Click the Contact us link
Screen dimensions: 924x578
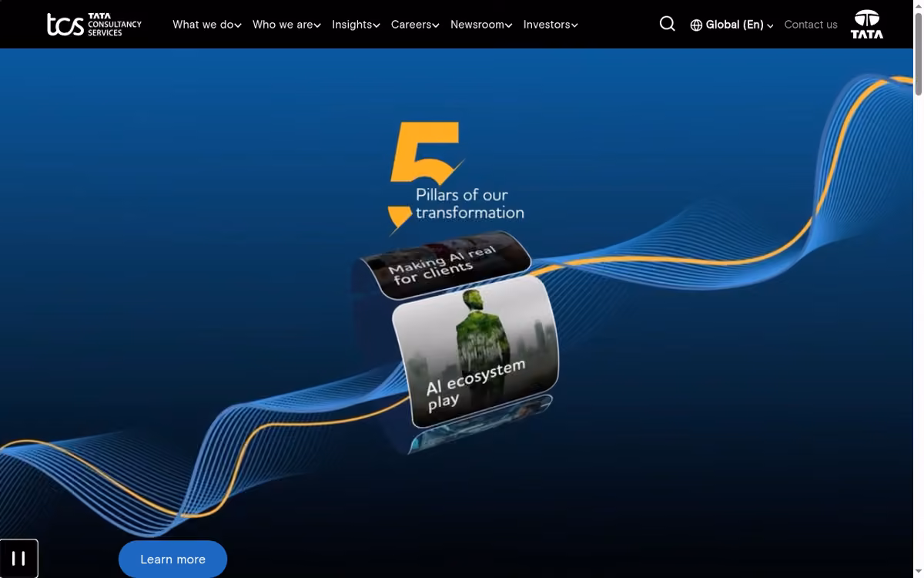[x=811, y=25]
